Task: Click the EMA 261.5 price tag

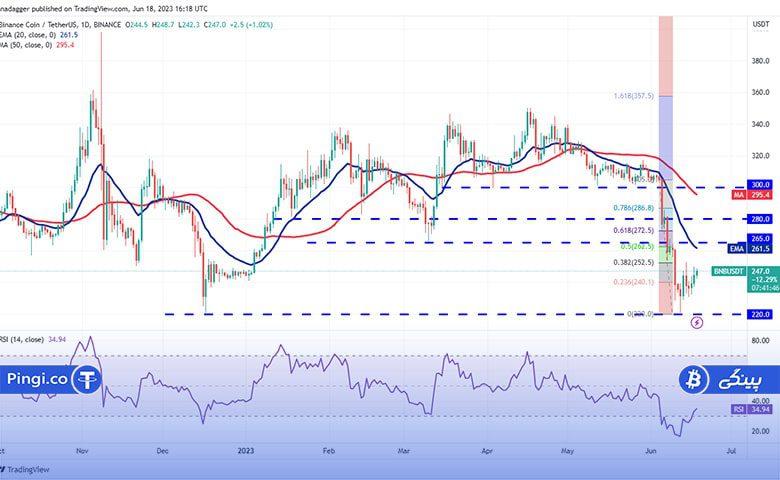Action: click(750, 249)
